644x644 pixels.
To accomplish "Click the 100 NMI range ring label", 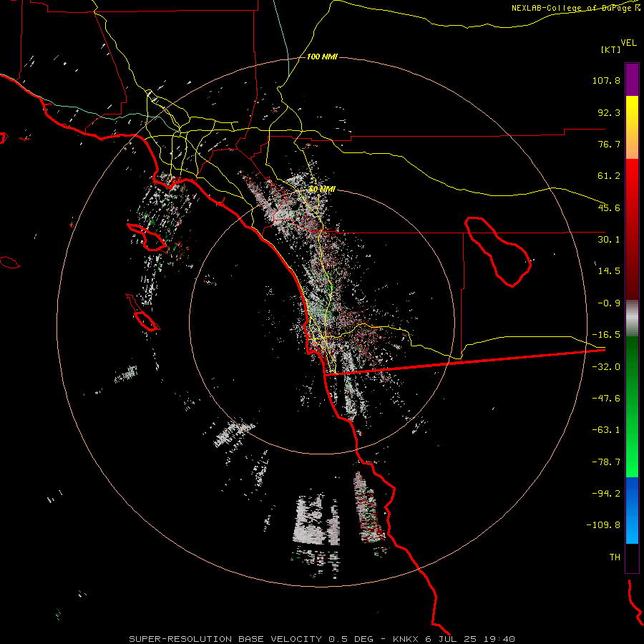I will (x=322, y=57).
